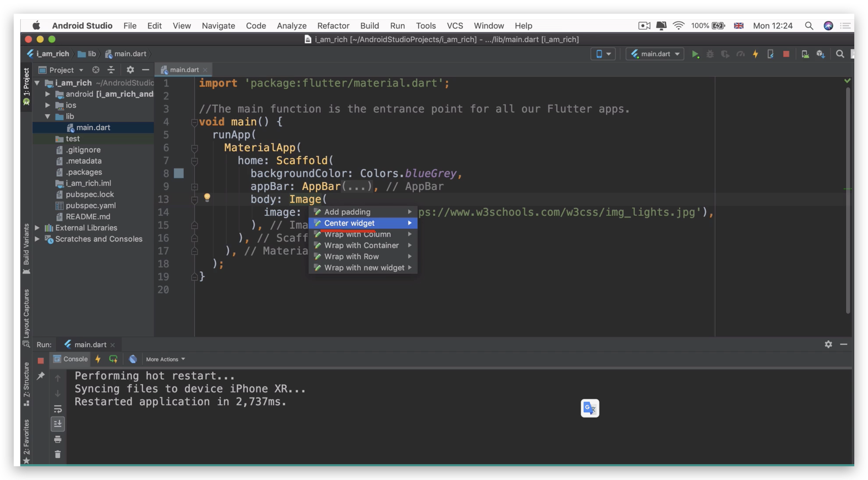This screenshot has height=480, width=868.
Task: Click Hot Restart icon in Run console toolbar
Action: (113, 359)
